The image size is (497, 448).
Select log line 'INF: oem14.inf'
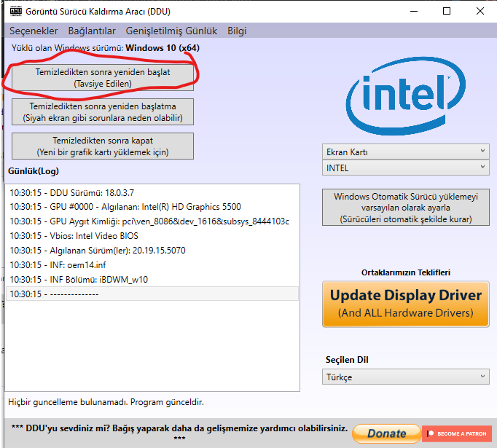[x=152, y=265]
